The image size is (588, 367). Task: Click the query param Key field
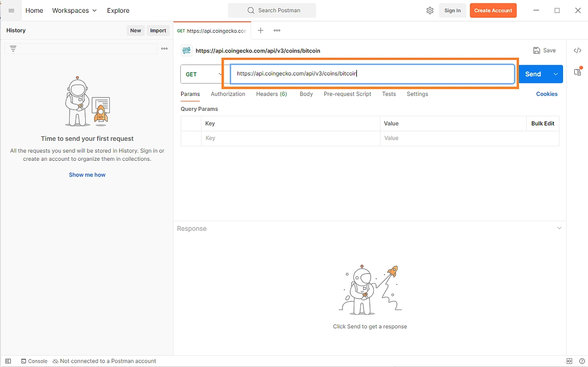pyautogui.click(x=291, y=138)
